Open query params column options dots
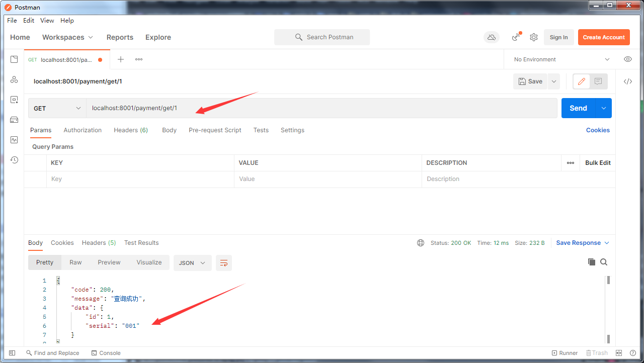The height and width of the screenshot is (363, 644). pos(571,163)
